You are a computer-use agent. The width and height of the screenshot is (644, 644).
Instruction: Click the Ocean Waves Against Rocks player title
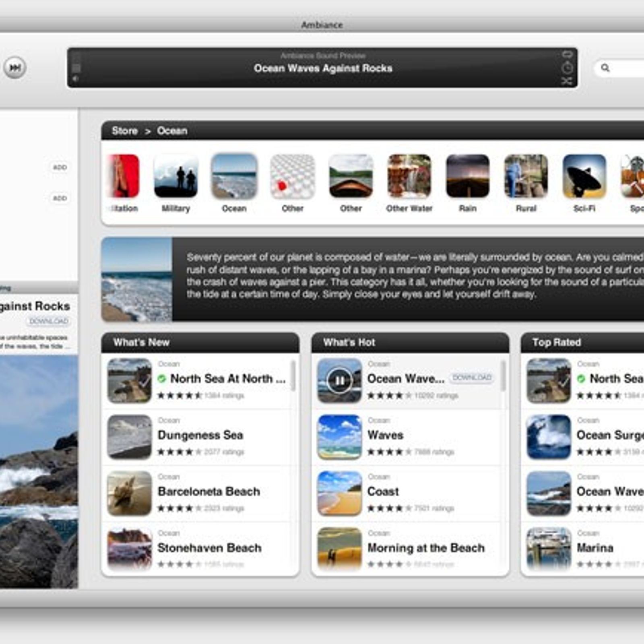(x=323, y=68)
